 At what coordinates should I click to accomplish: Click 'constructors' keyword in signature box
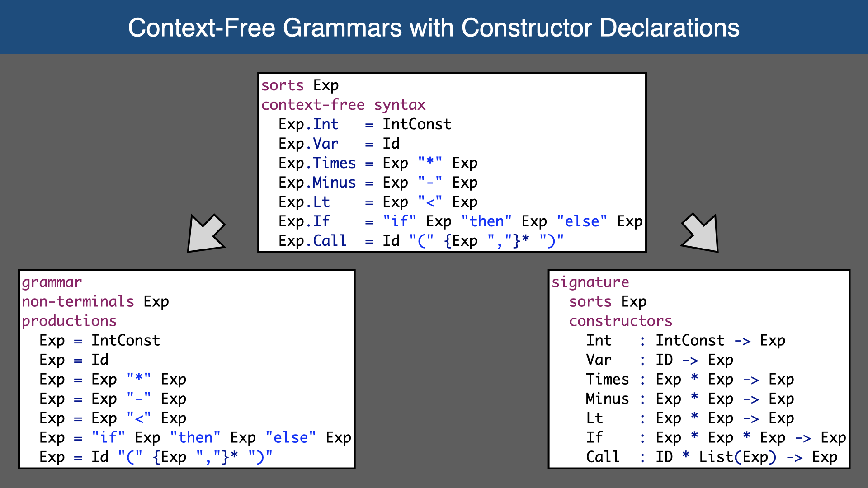coord(620,321)
